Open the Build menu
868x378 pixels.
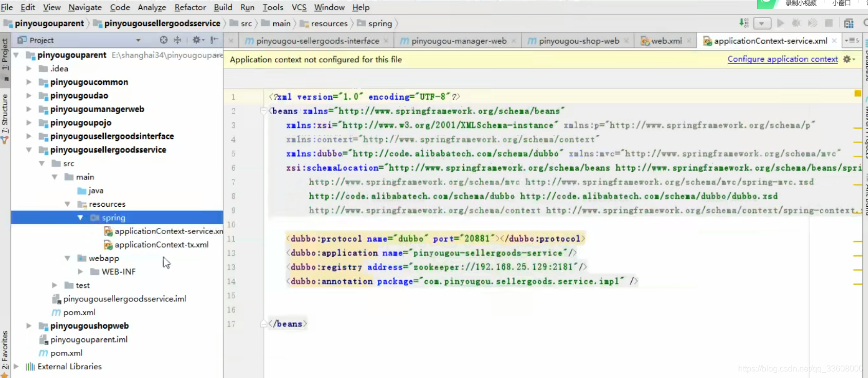click(x=223, y=7)
